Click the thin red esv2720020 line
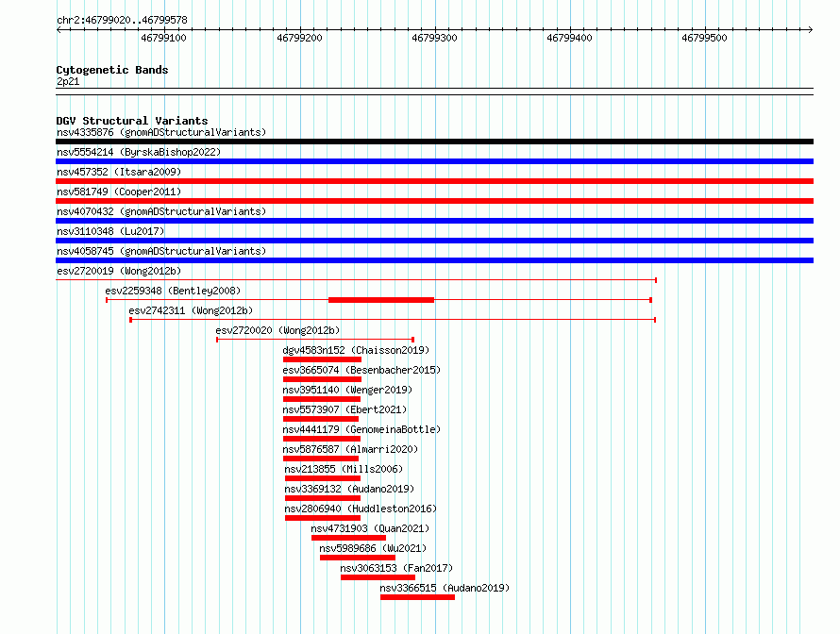The height and width of the screenshot is (634, 840). point(315,340)
